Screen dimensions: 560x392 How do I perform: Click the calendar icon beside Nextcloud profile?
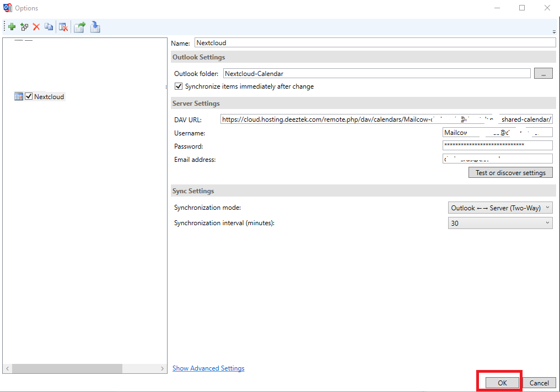click(19, 96)
